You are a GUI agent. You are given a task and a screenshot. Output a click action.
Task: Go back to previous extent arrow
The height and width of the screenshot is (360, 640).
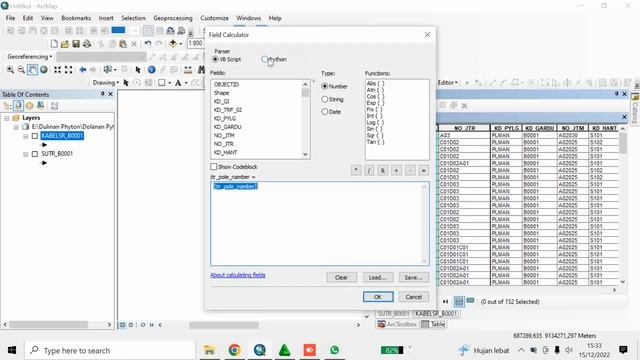point(82,70)
